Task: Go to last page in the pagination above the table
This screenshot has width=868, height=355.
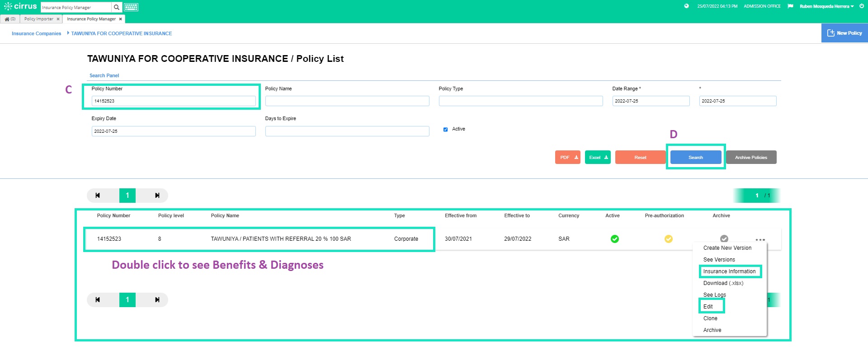Action: pos(157,196)
